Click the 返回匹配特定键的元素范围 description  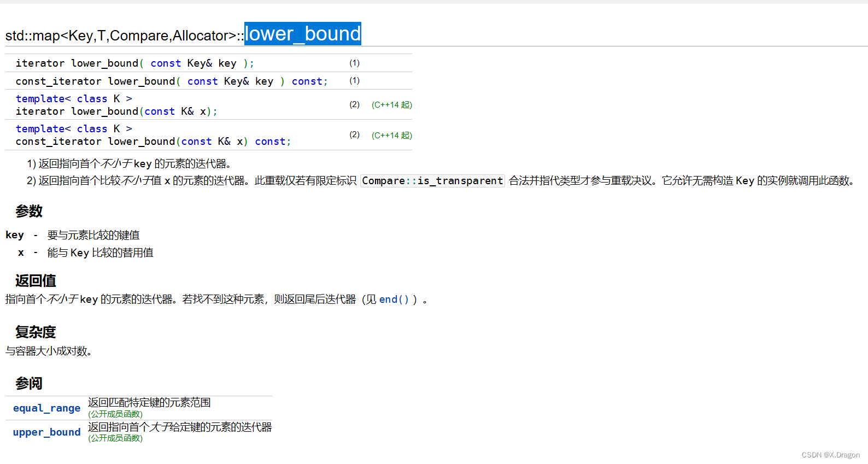tap(149, 403)
